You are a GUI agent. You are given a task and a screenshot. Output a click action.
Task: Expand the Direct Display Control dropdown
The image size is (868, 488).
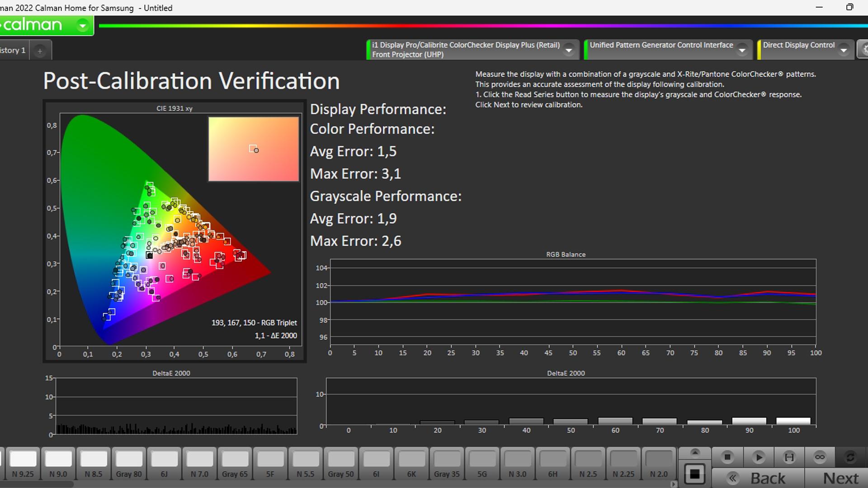(844, 50)
